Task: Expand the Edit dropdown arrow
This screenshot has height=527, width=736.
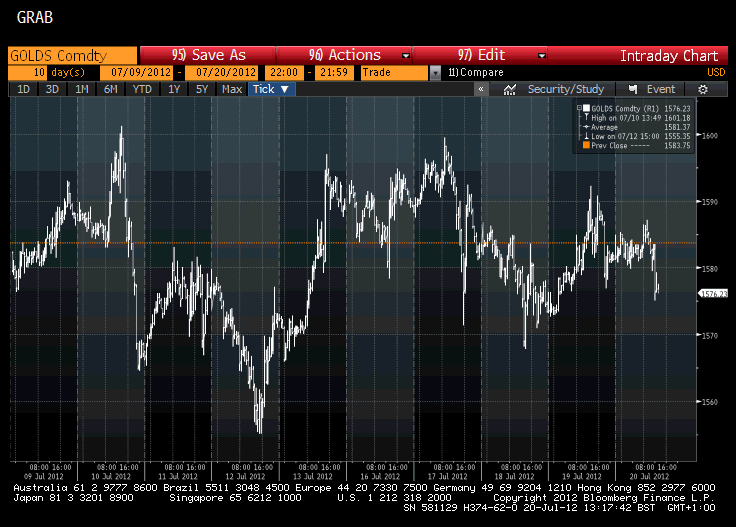Action: 542,56
